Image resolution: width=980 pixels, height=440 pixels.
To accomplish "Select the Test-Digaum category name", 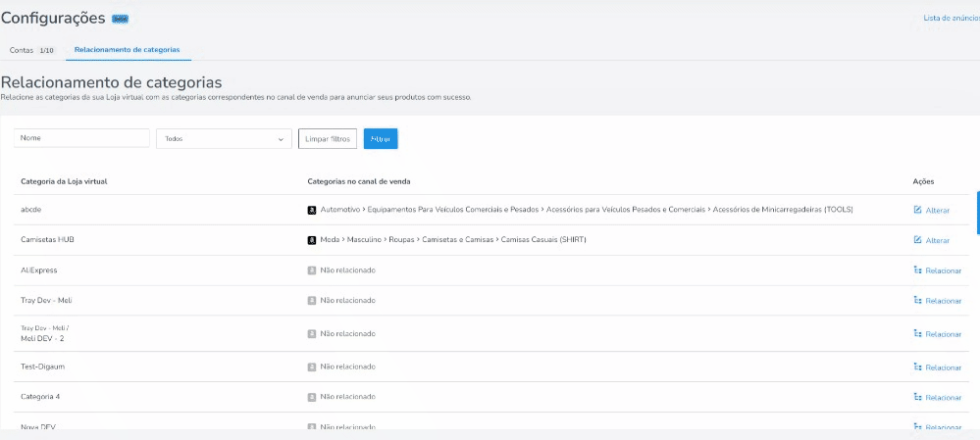I will (x=42, y=367).
